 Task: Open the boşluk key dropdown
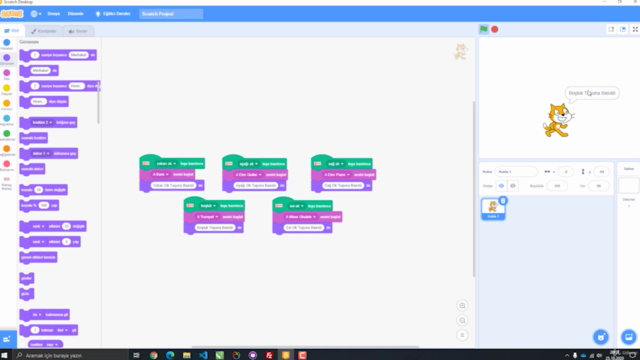tap(208, 206)
